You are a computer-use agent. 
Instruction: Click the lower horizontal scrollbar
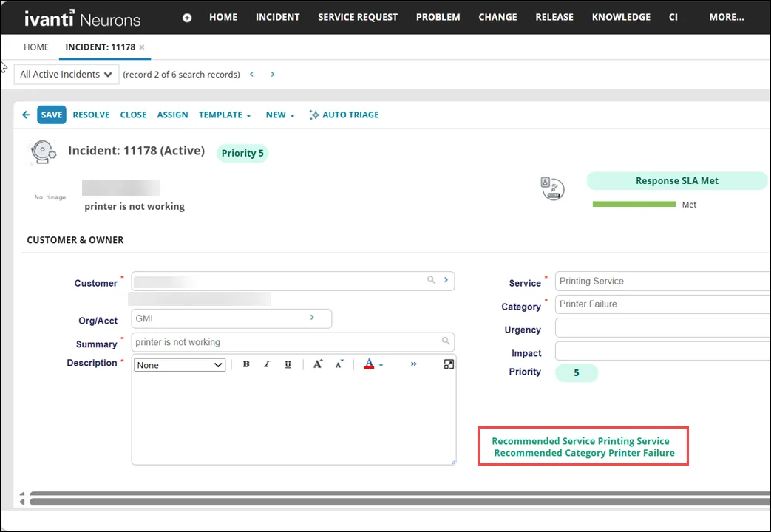click(399, 502)
